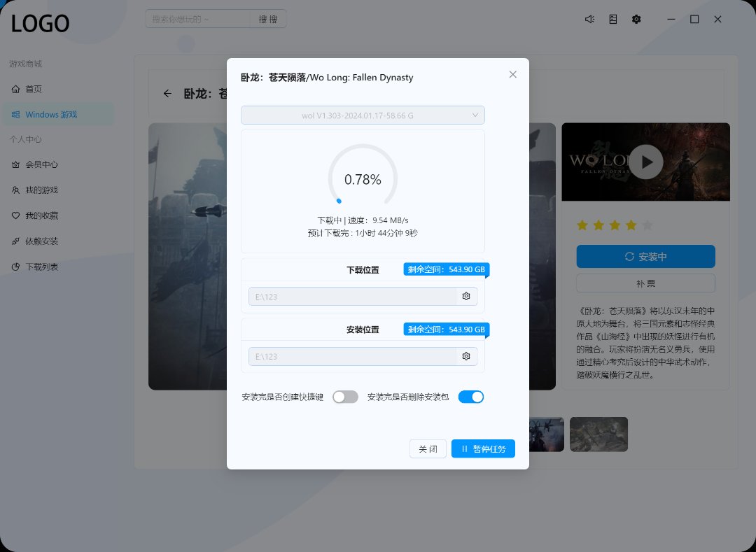Disable delete installer package after install toggle
Viewport: 756px width, 552px height.
pyautogui.click(x=471, y=397)
